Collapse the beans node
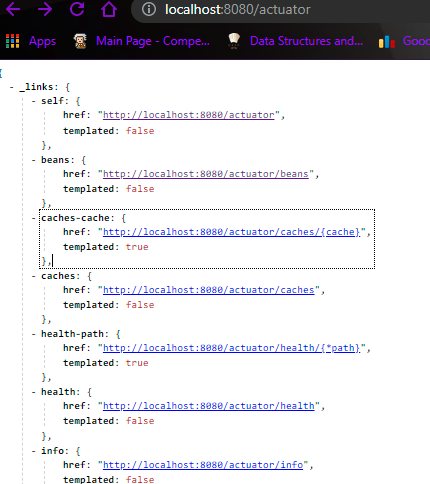The height and width of the screenshot is (484, 430). (34, 160)
